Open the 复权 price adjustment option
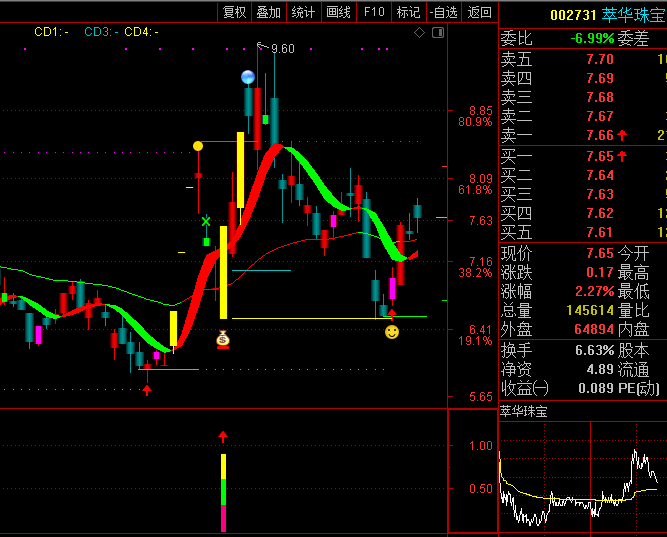The image size is (667, 537). 234,12
